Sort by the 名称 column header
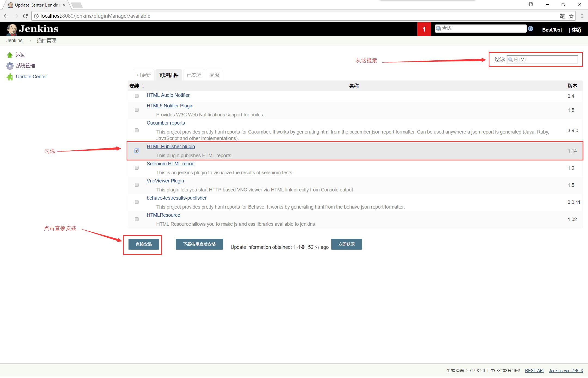The height and width of the screenshot is (378, 588). click(354, 86)
